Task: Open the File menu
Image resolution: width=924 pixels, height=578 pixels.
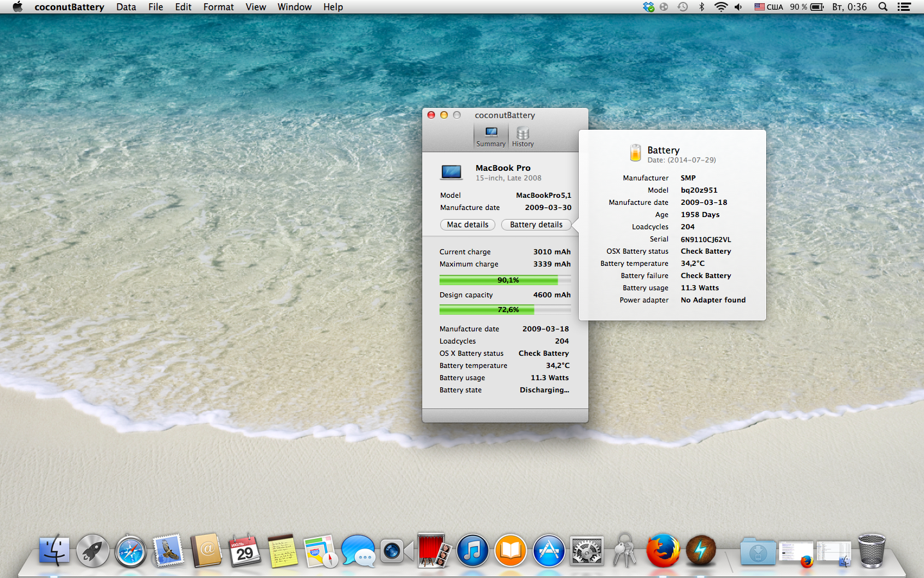Action: tap(155, 7)
